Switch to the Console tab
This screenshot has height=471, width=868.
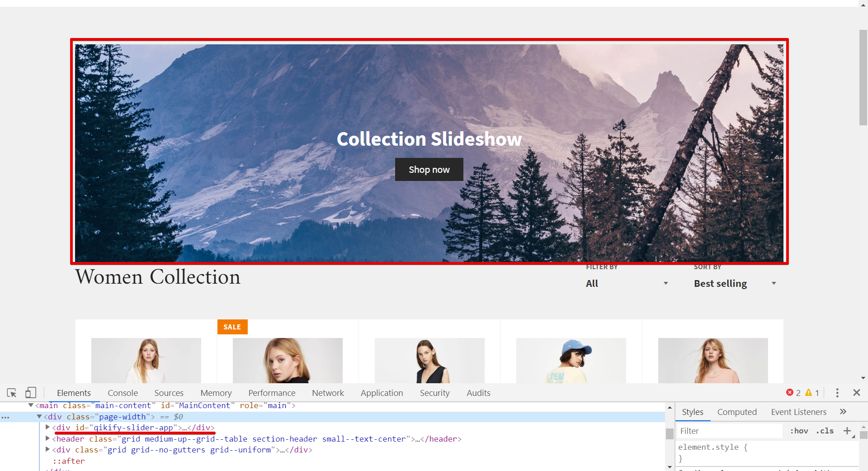(123, 393)
